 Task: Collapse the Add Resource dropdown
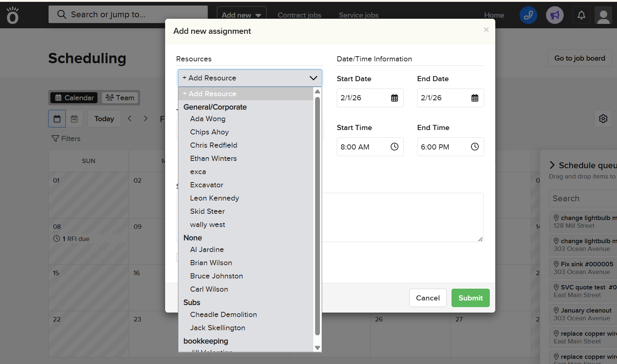pyautogui.click(x=313, y=78)
